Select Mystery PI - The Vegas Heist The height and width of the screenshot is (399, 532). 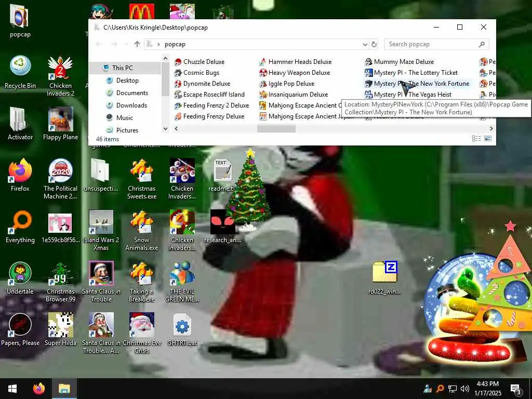[x=408, y=95]
